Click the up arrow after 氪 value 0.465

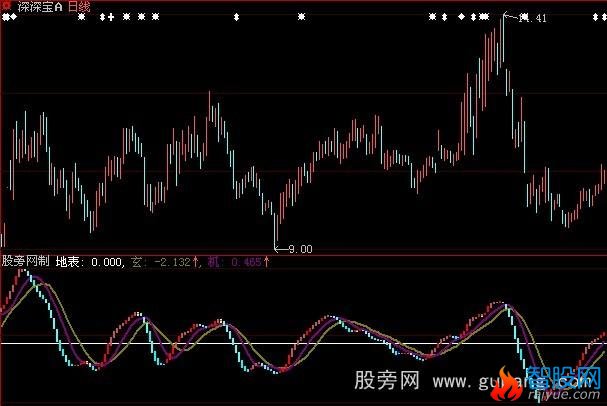tap(266, 262)
